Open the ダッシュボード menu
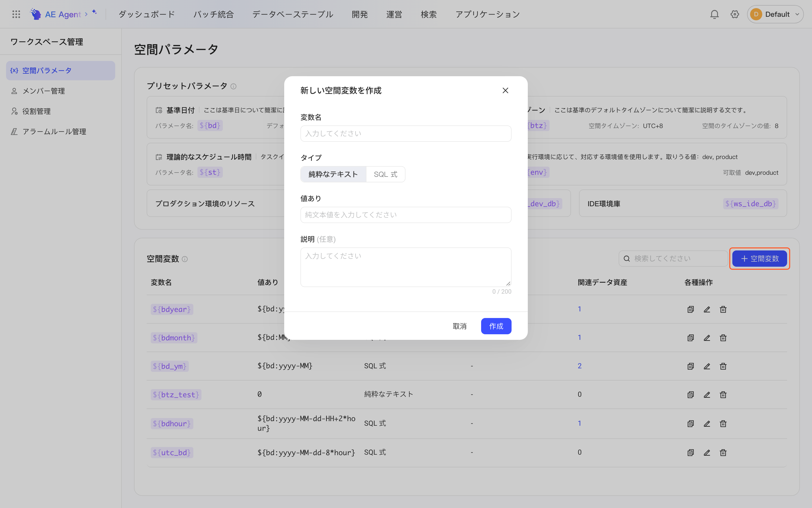This screenshot has height=508, width=812. [x=147, y=14]
